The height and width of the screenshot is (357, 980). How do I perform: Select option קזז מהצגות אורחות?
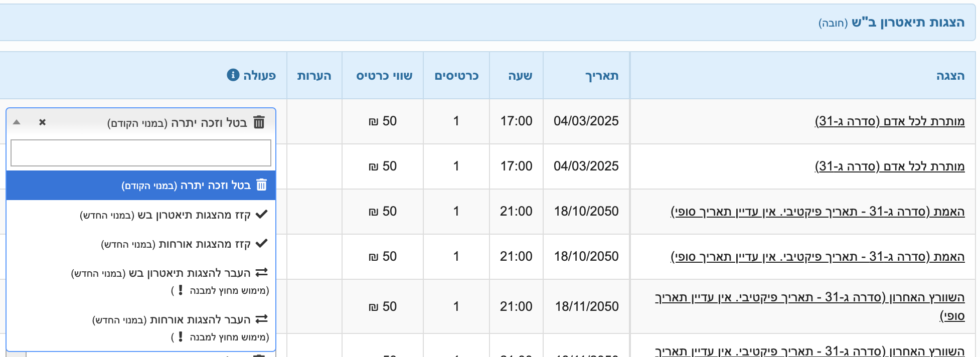click(x=141, y=244)
